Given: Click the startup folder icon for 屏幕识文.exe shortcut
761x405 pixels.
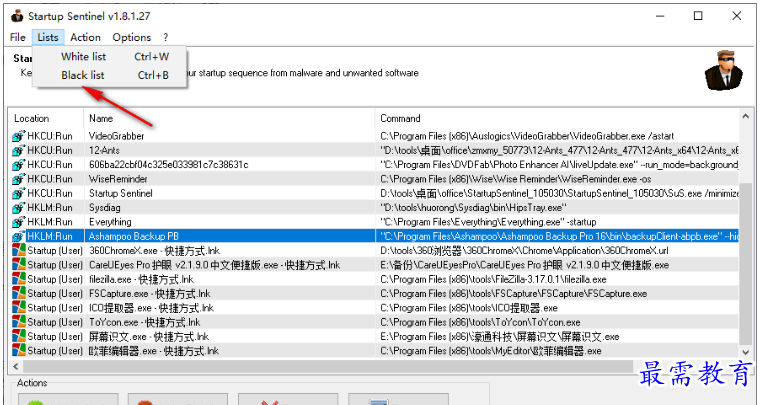Looking at the screenshot, I should (18, 337).
